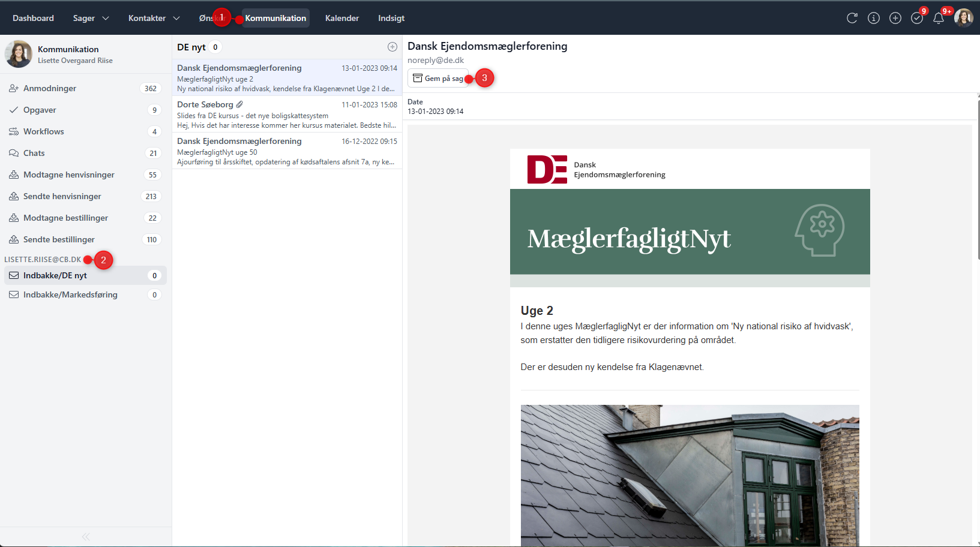Click the Workflows icon in sidebar
This screenshot has width=980, height=547.
click(14, 131)
